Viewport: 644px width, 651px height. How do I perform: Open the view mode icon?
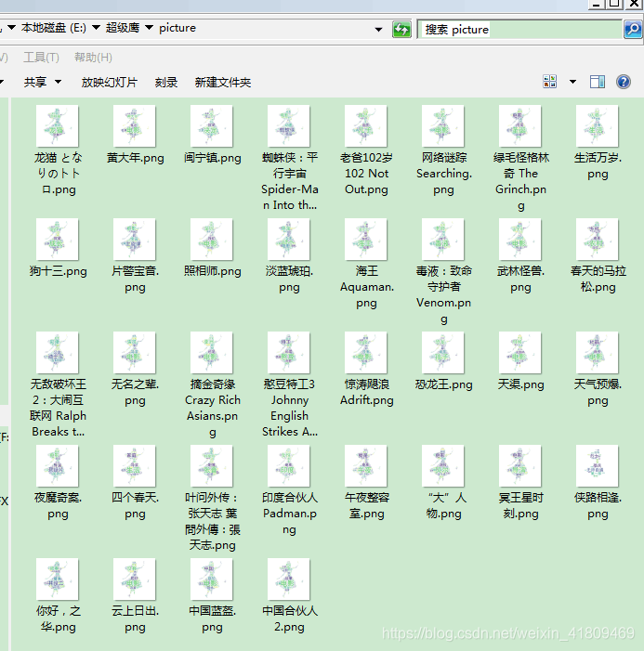pos(549,82)
